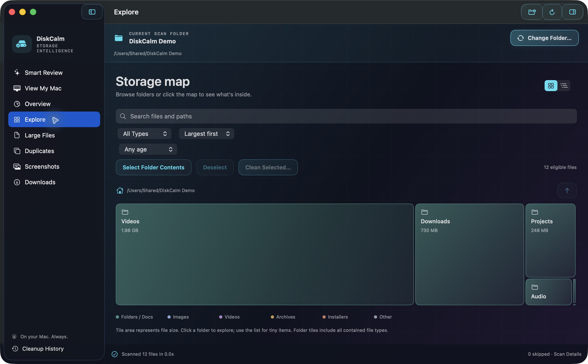Toggle the sidebar visibility icon
The height and width of the screenshot is (364, 588).
pos(92,12)
